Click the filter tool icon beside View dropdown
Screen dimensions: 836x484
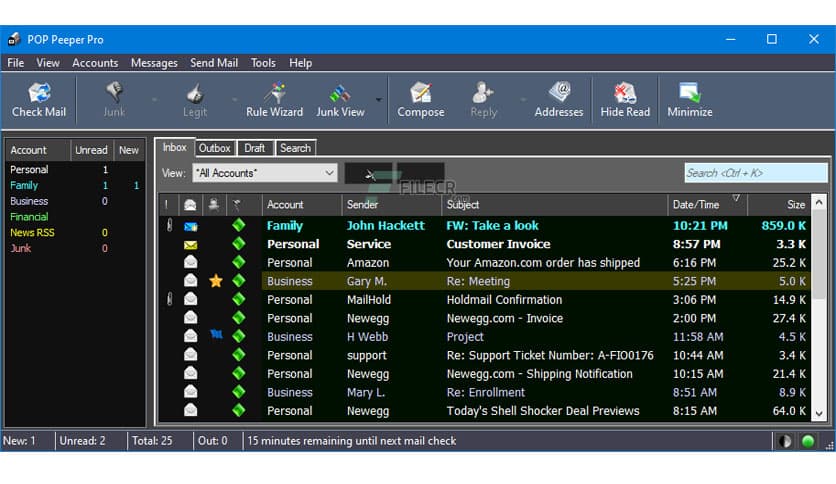pos(369,174)
